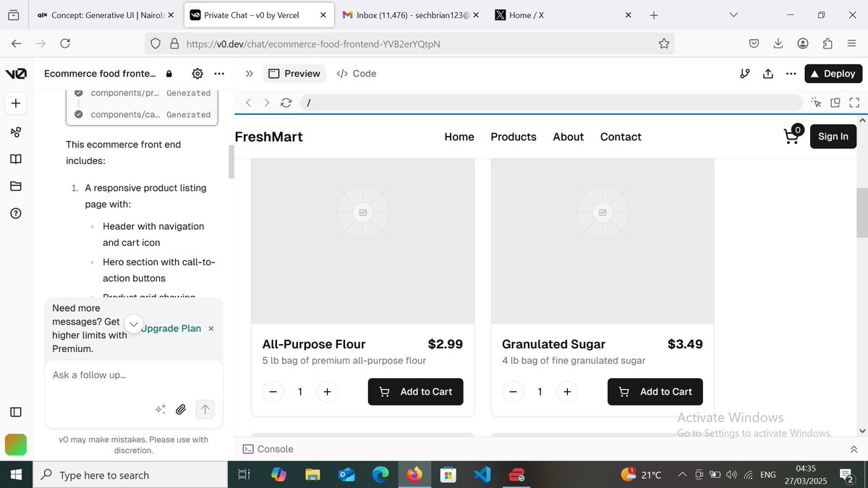Open the Contact nav link
868x488 pixels.
pos(621,137)
